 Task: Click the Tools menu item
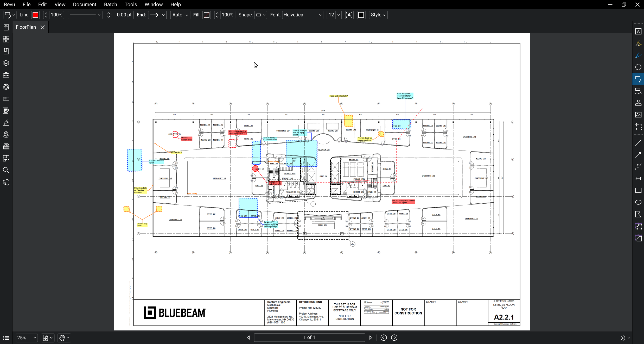coord(130,4)
